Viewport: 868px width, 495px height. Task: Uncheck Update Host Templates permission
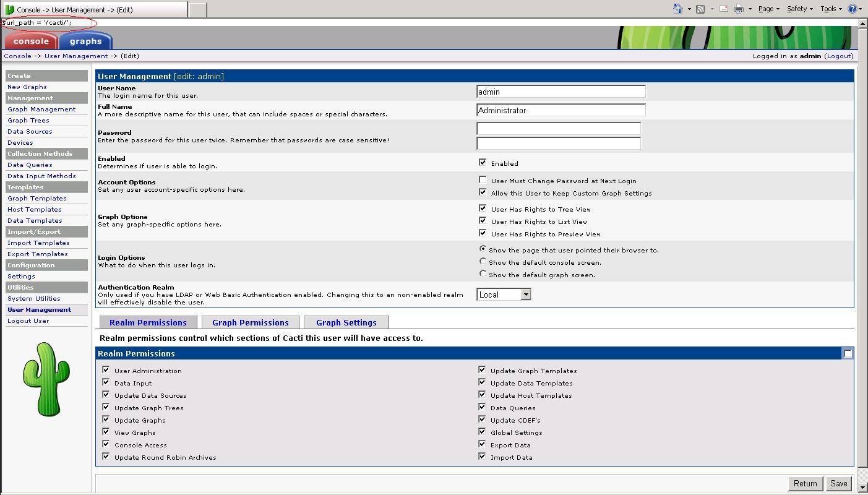click(x=482, y=394)
